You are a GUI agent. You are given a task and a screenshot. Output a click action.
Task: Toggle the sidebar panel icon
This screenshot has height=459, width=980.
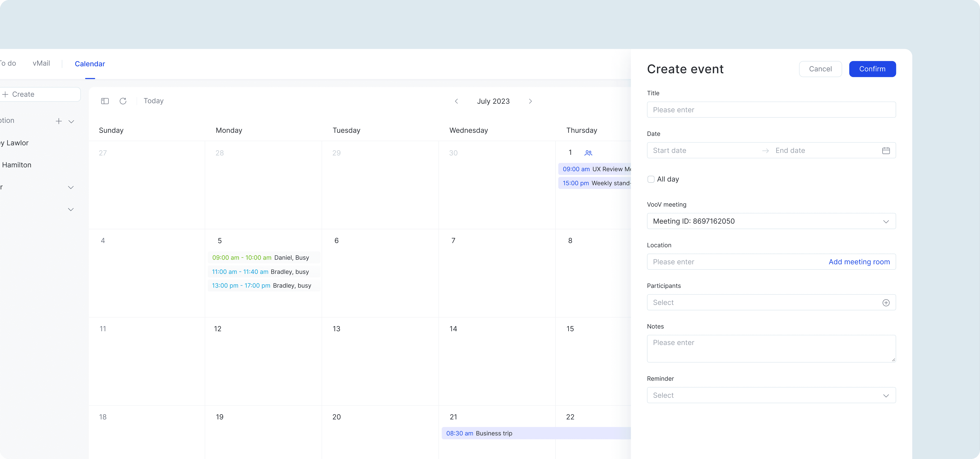(105, 101)
